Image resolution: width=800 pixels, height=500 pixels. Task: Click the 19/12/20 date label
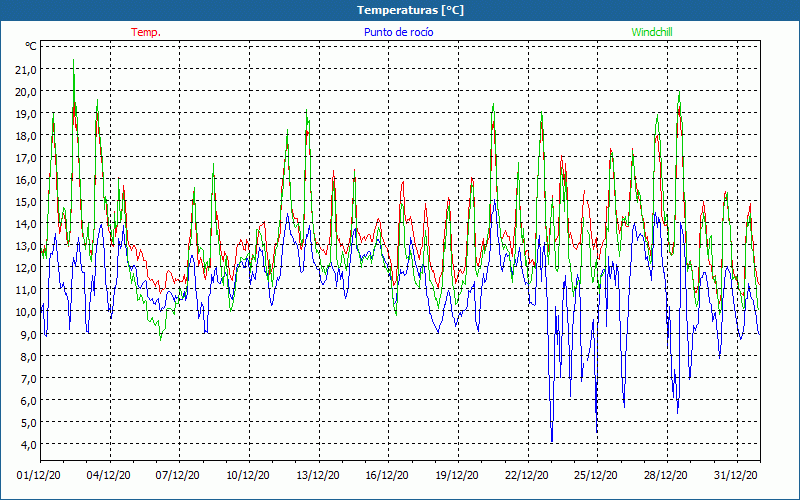[x=457, y=476]
